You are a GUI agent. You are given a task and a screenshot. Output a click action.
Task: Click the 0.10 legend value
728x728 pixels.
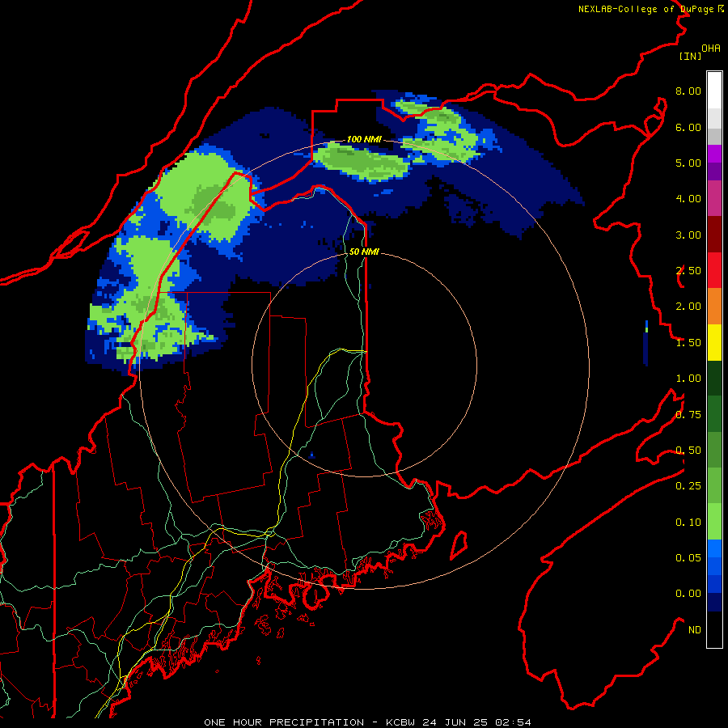point(688,523)
